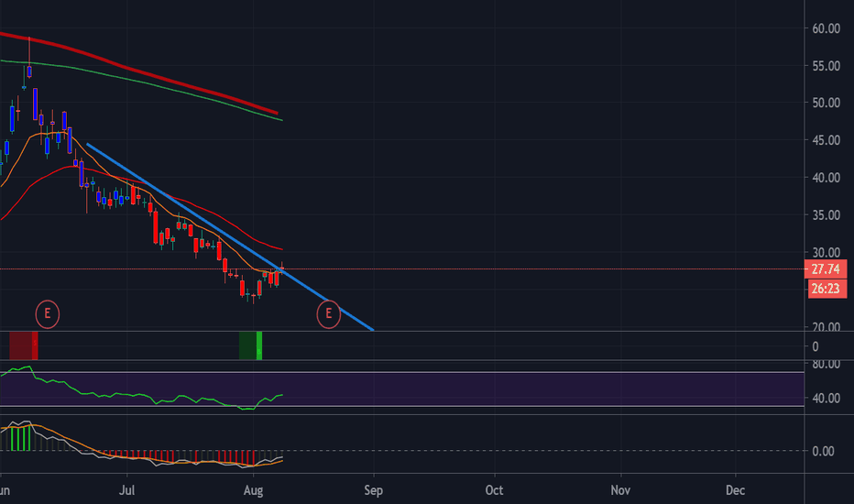Click the 30.00 price axis label

[x=826, y=252]
